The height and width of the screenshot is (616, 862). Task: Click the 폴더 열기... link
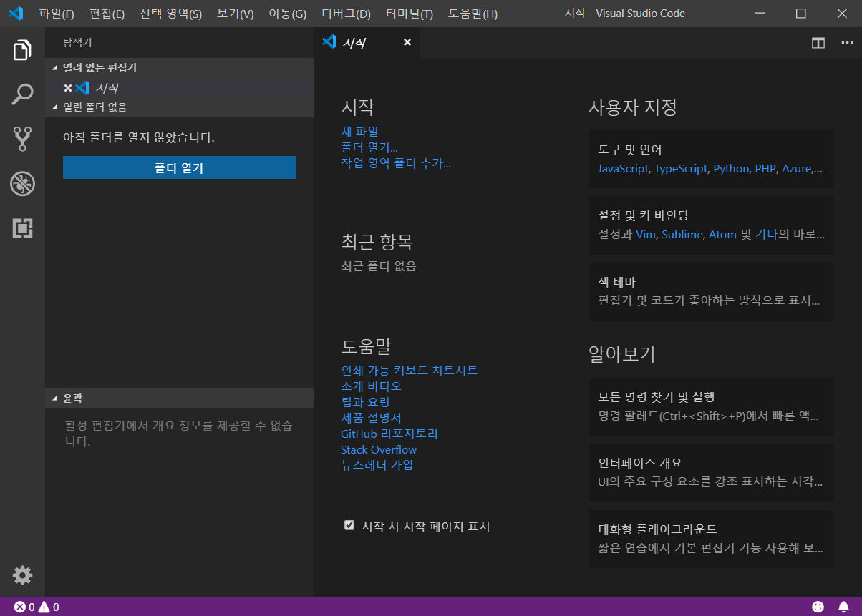click(369, 147)
